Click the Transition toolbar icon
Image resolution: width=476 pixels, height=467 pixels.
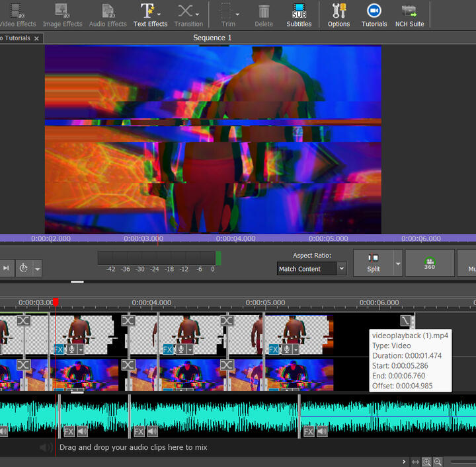point(188,15)
